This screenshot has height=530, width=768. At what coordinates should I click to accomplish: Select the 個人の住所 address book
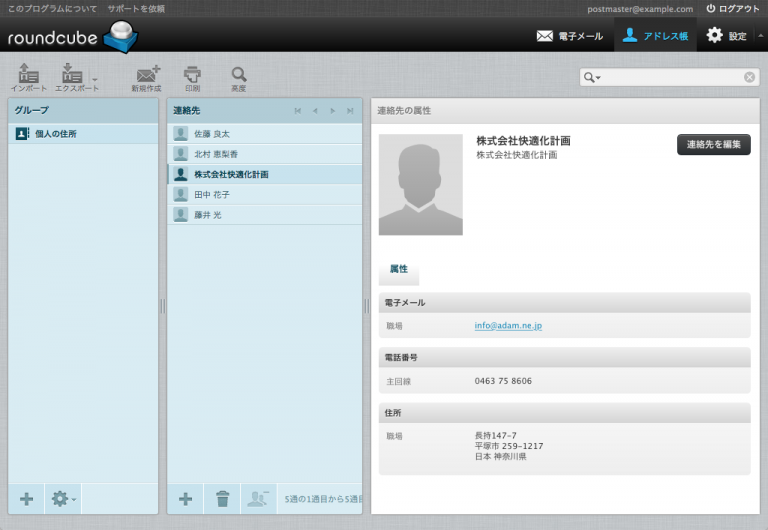pyautogui.click(x=56, y=133)
